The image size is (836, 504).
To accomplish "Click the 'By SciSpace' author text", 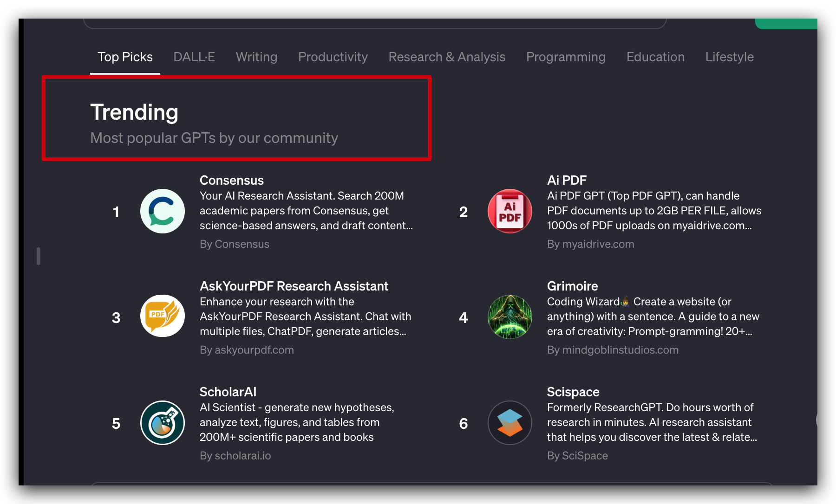I will [x=577, y=456].
